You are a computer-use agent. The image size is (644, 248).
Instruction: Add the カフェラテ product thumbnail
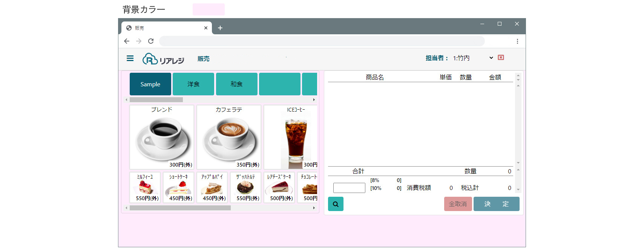229,137
